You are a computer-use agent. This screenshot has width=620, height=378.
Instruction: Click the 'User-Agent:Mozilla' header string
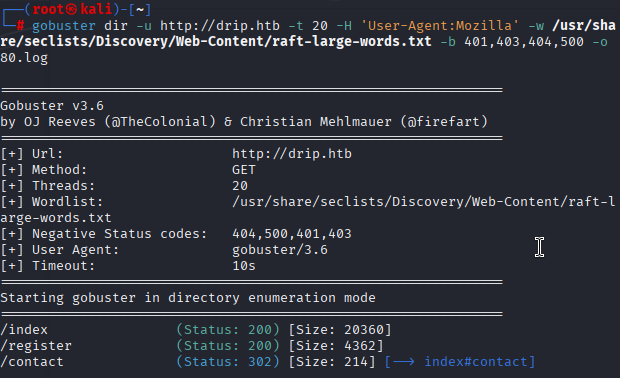pos(440,26)
